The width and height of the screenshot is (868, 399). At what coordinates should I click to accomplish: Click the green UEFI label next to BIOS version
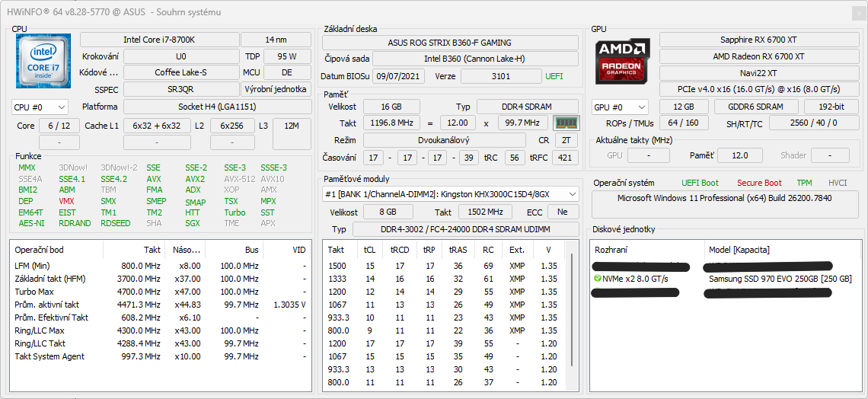click(x=554, y=76)
